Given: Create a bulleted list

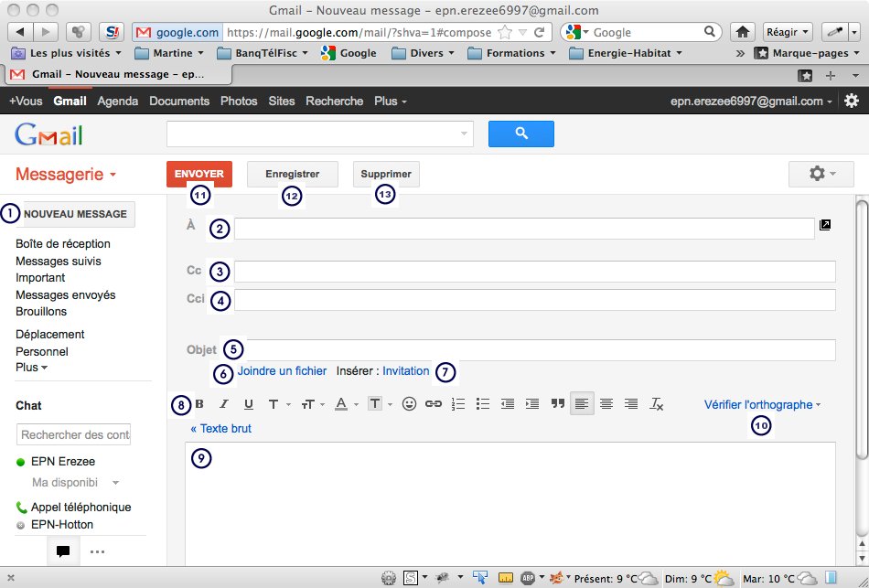Looking at the screenshot, I should tap(483, 403).
